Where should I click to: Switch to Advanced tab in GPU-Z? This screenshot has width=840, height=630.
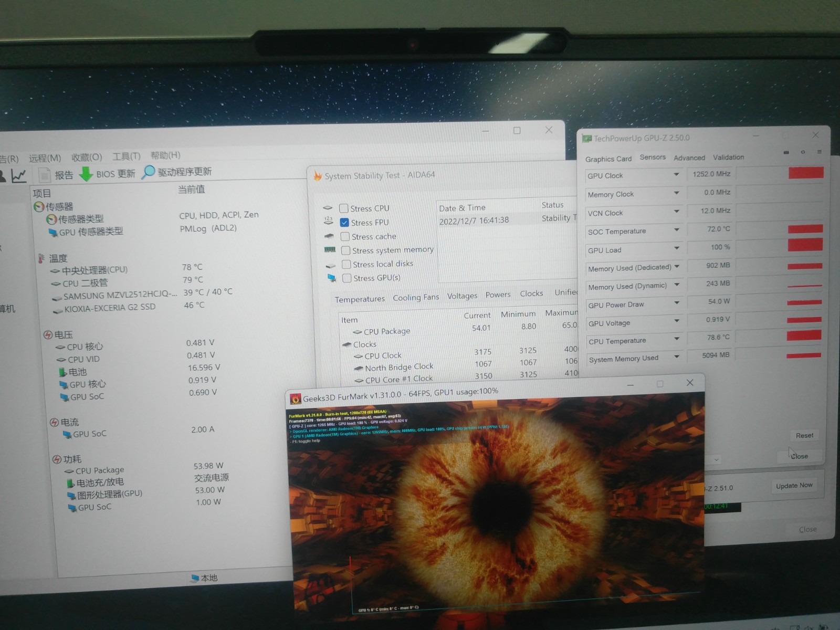[x=689, y=158]
